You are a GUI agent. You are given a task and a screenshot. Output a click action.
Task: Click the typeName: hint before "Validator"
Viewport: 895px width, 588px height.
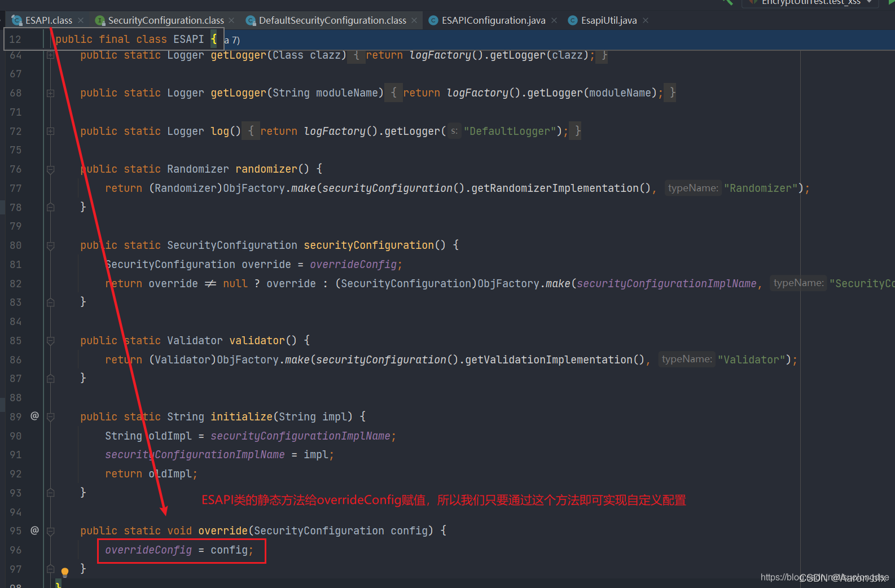pyautogui.click(x=687, y=359)
